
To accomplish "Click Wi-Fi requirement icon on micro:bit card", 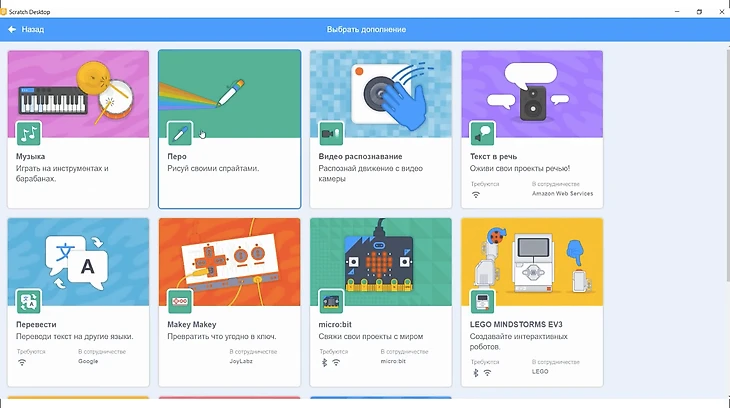I will pos(336,362).
